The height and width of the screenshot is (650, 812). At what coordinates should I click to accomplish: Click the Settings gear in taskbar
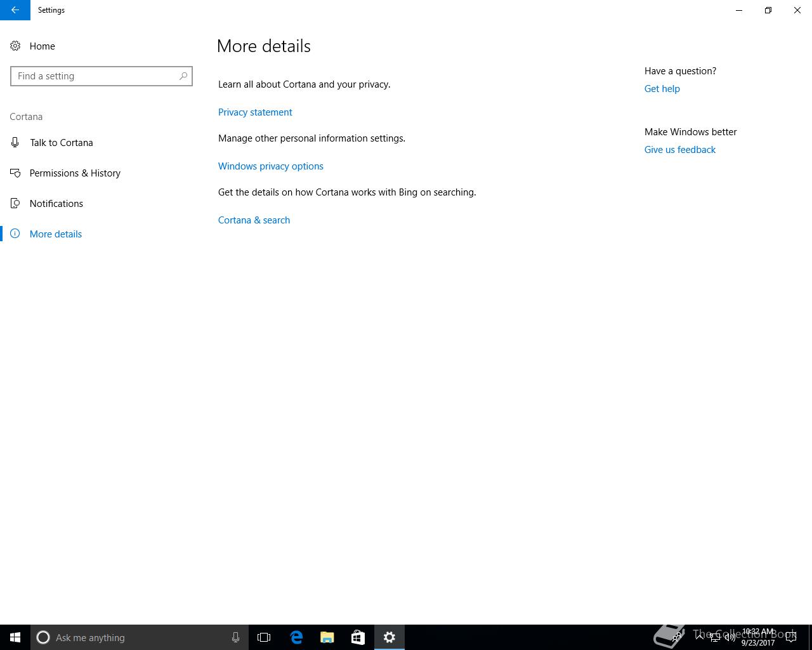390,637
